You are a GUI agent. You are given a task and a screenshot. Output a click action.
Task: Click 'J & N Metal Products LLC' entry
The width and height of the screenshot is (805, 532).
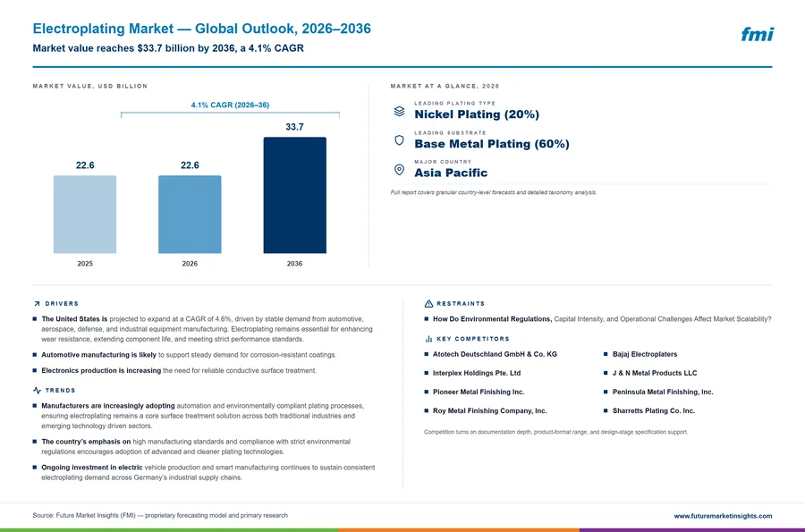(x=655, y=373)
